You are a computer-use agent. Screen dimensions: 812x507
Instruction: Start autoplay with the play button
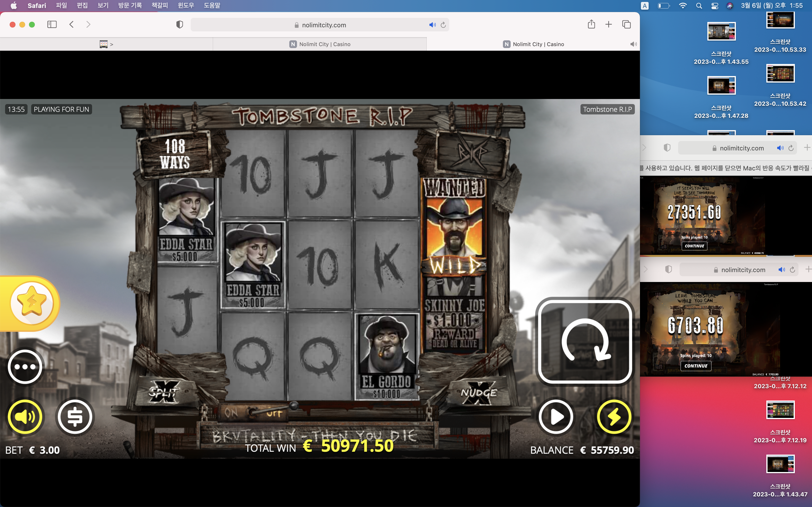pyautogui.click(x=556, y=417)
